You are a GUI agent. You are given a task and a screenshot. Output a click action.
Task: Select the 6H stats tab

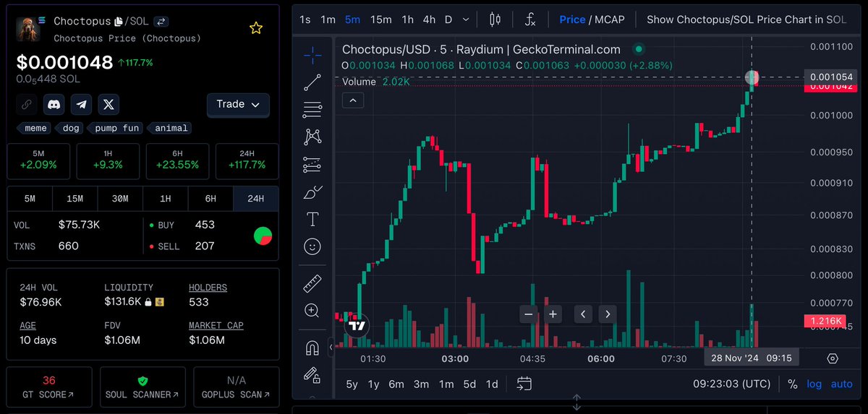coord(210,199)
